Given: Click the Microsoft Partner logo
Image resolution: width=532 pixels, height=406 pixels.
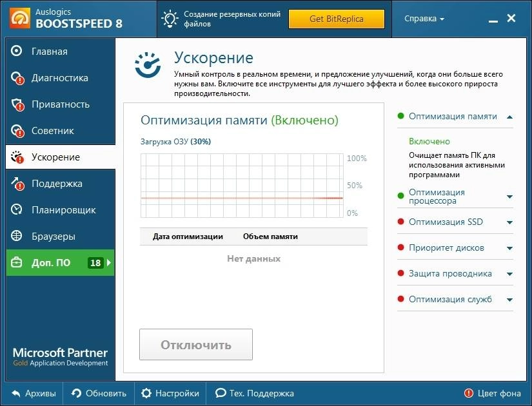Looking at the screenshot, I should (x=60, y=356).
